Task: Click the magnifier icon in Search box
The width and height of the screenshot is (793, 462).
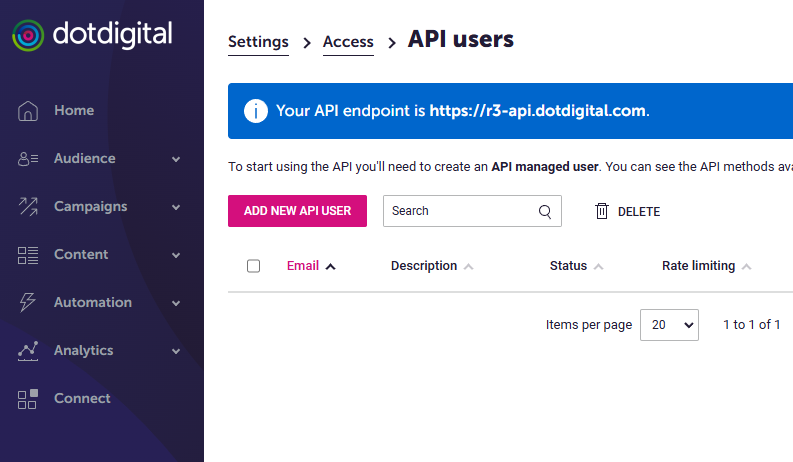Action: point(545,211)
